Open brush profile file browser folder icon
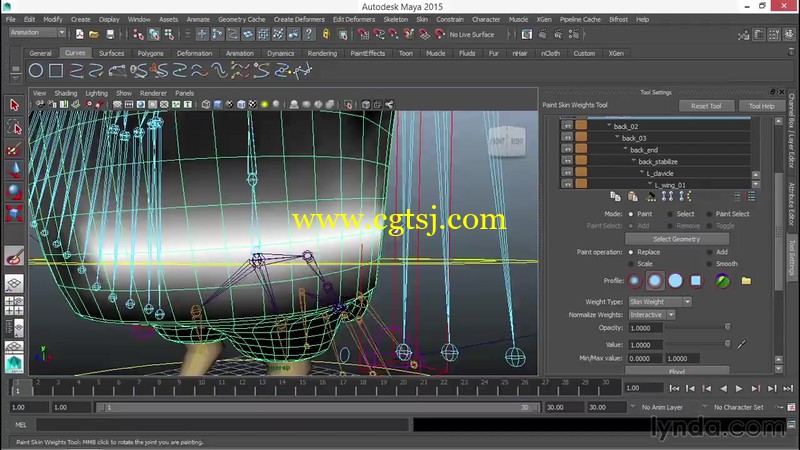The width and height of the screenshot is (800, 450). pos(746,281)
